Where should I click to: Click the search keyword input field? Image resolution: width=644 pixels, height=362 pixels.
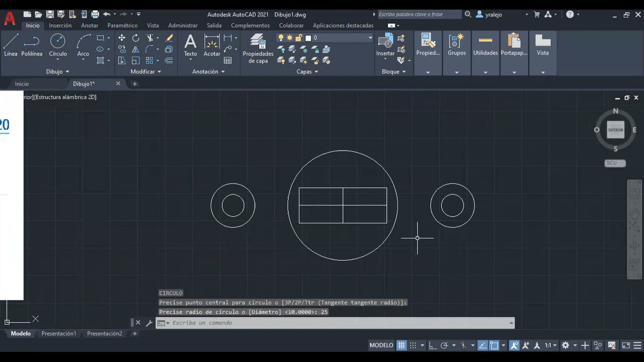click(x=419, y=15)
